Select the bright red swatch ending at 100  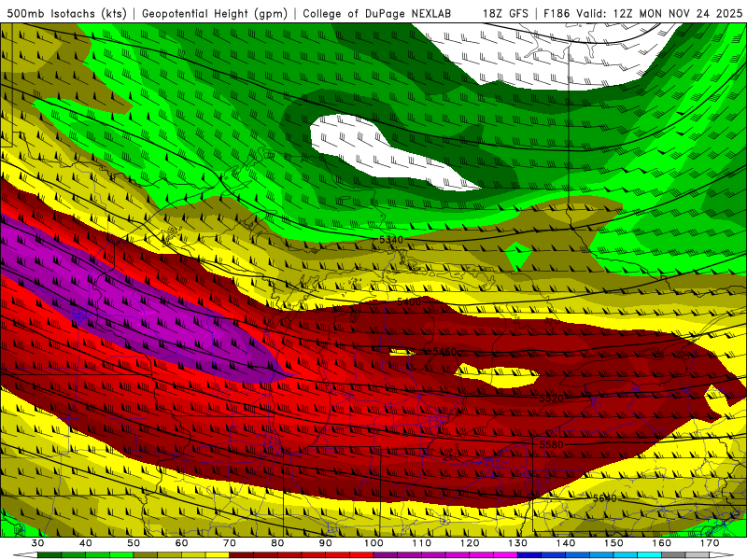pyautogui.click(x=361, y=555)
